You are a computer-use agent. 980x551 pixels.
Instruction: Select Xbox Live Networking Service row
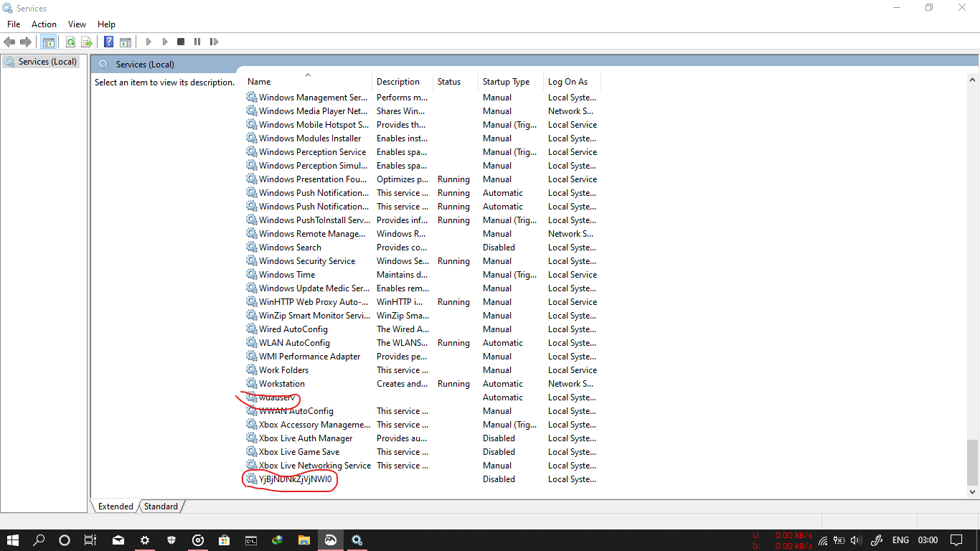tap(423, 466)
